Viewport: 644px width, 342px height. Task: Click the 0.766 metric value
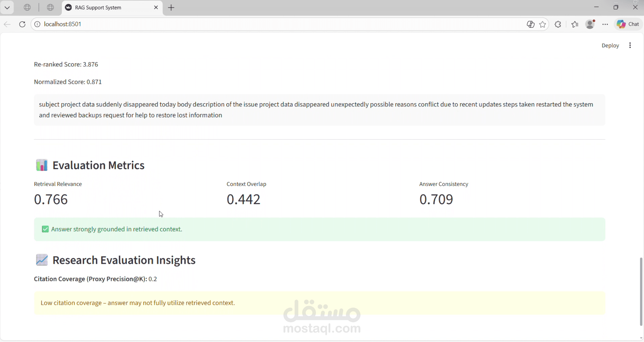(51, 199)
